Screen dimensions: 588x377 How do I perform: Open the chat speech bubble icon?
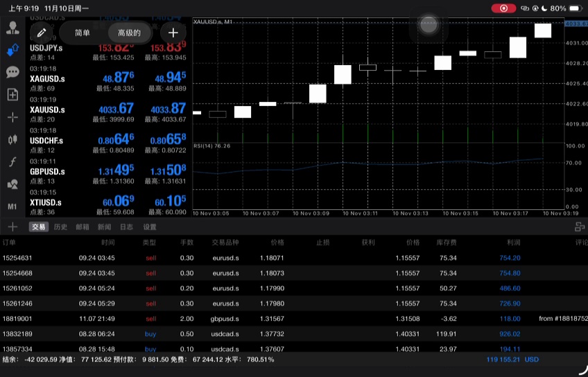(x=12, y=72)
